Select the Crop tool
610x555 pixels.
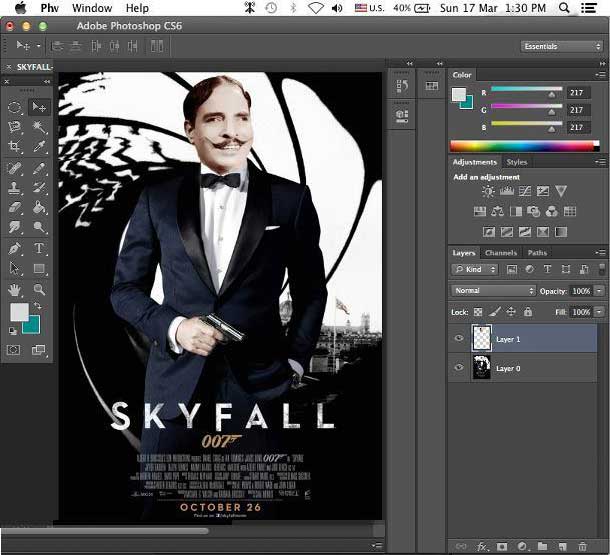point(15,147)
